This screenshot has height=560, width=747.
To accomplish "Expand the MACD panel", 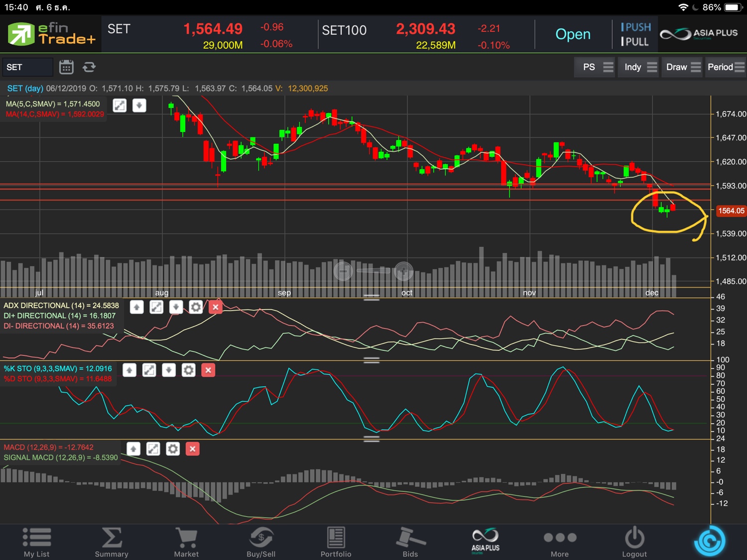I will (153, 449).
